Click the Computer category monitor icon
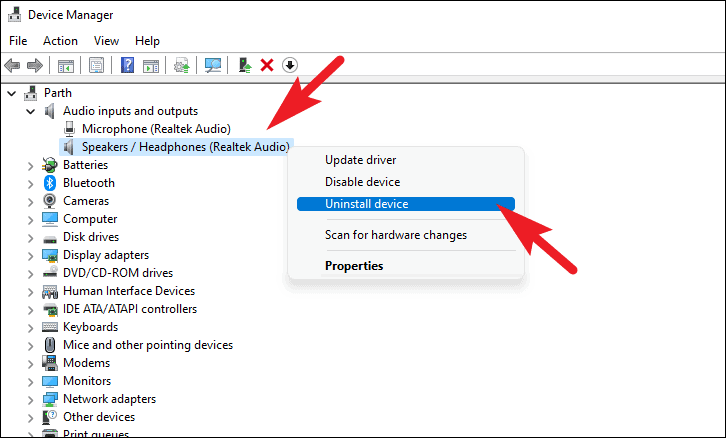Screen dimensions: 726x438 tap(50, 219)
